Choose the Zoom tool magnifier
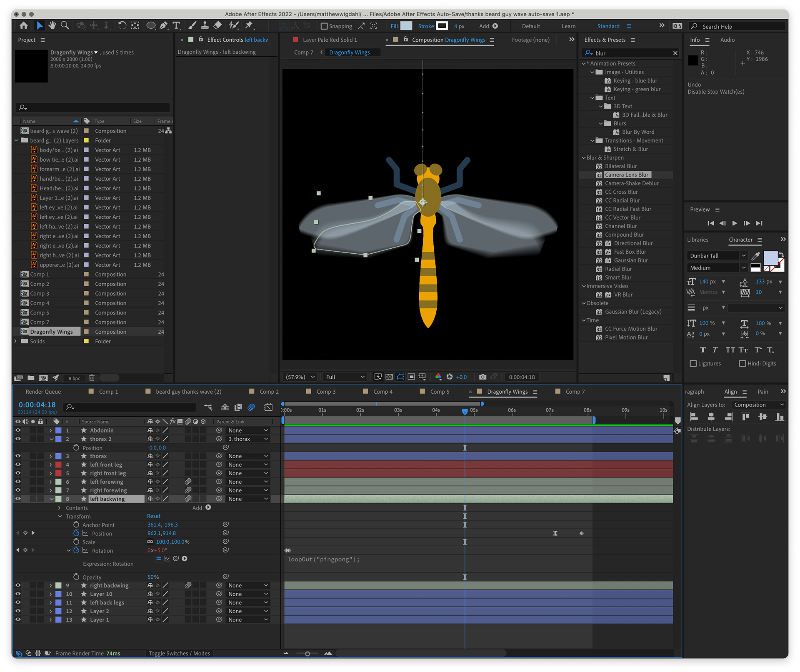This screenshot has height=672, width=800. pos(65,26)
